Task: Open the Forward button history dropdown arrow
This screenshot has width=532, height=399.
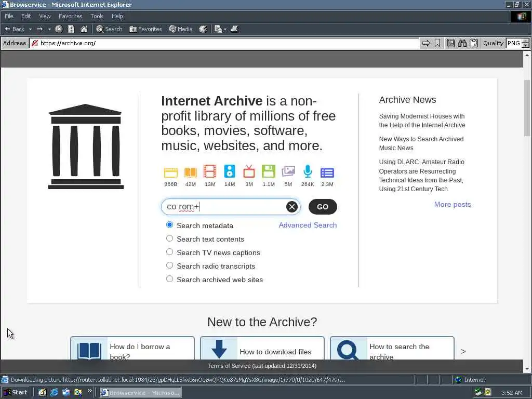Action: point(49,29)
